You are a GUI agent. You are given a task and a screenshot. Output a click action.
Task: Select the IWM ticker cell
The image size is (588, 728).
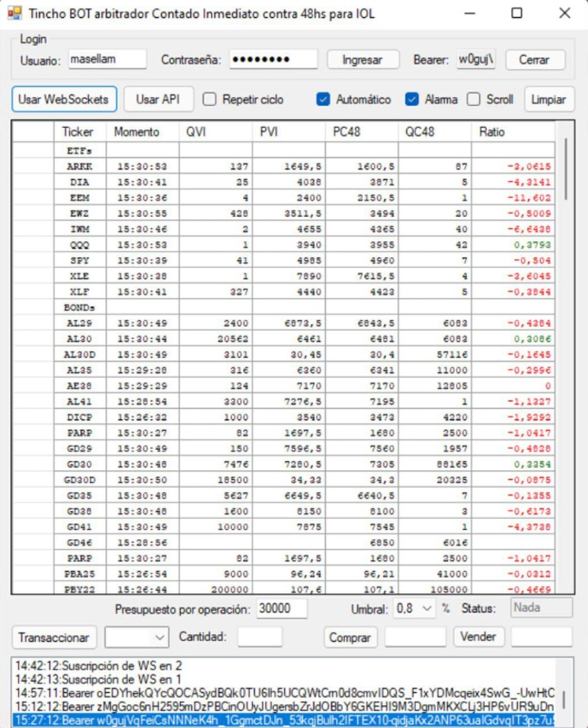[80, 230]
